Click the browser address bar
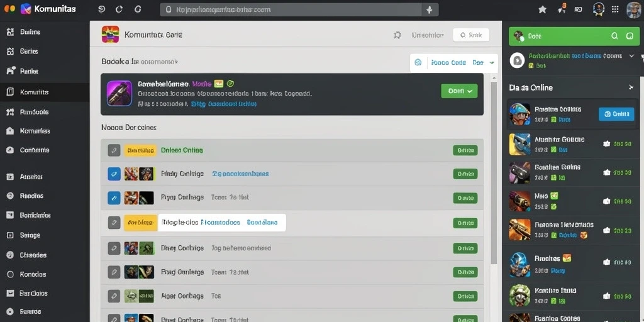644x322 pixels. pos(291,10)
